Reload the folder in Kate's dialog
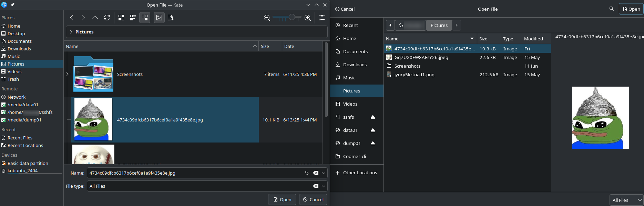 pyautogui.click(x=107, y=18)
